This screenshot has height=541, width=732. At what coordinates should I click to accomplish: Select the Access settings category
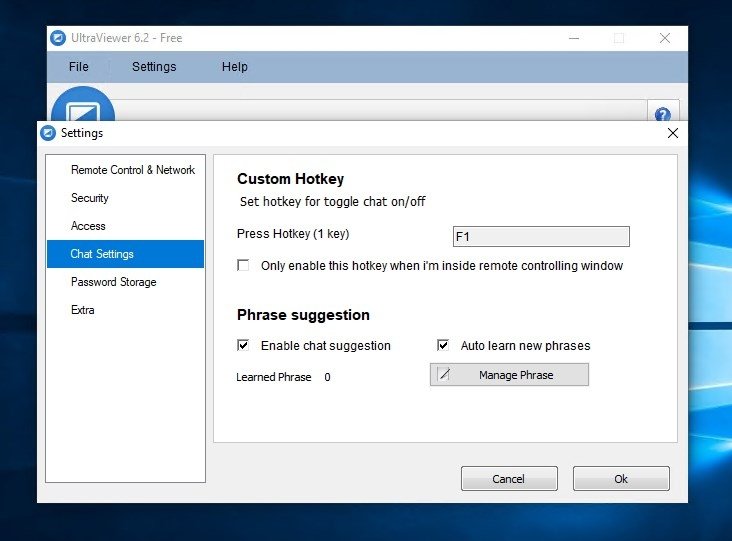click(x=126, y=226)
